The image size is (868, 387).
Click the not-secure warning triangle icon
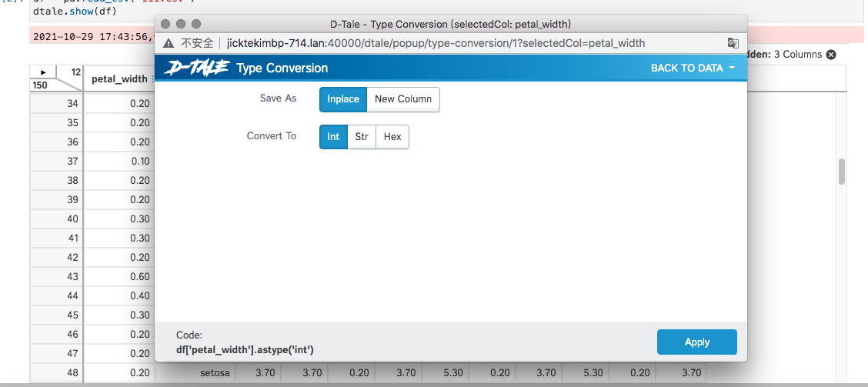pyautogui.click(x=169, y=43)
